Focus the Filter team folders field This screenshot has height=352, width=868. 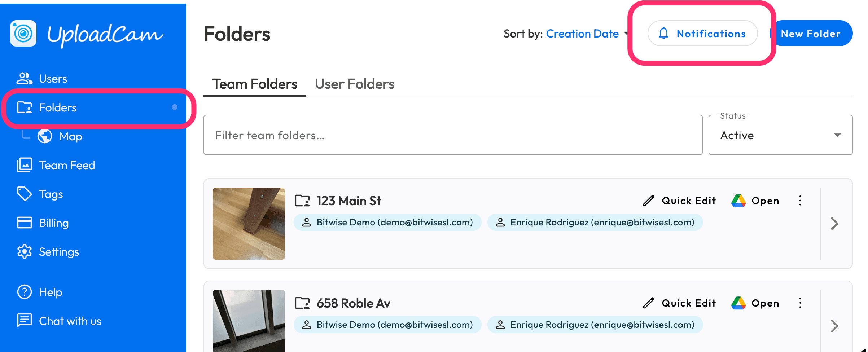click(x=453, y=135)
